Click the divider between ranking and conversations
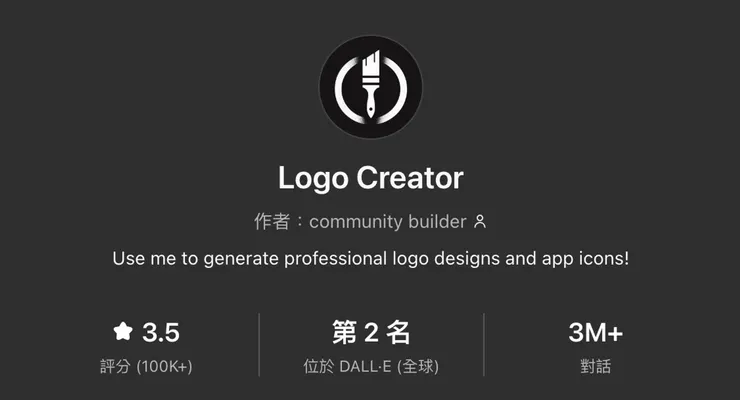The height and width of the screenshot is (400, 740). (484, 344)
